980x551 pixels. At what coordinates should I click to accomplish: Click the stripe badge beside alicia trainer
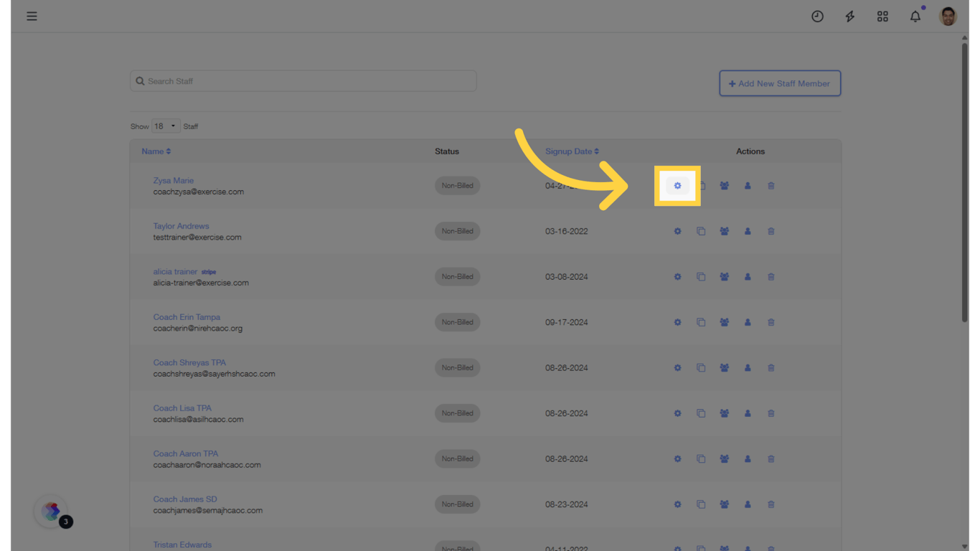pyautogui.click(x=209, y=273)
